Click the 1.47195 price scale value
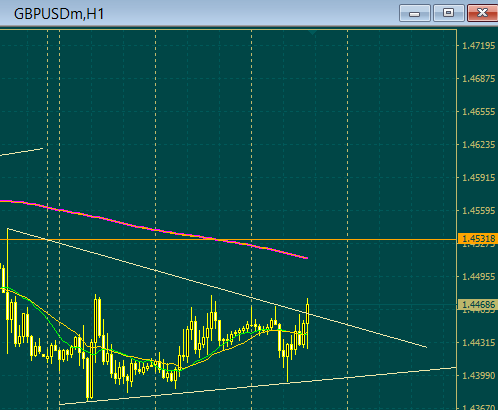The height and width of the screenshot is (410, 498). (478, 46)
